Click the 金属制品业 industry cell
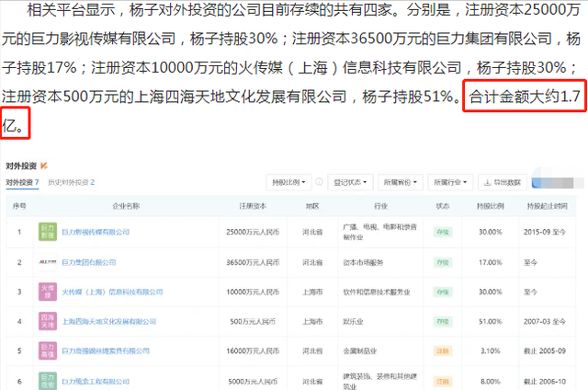This screenshot has width=588, height=390. [359, 351]
